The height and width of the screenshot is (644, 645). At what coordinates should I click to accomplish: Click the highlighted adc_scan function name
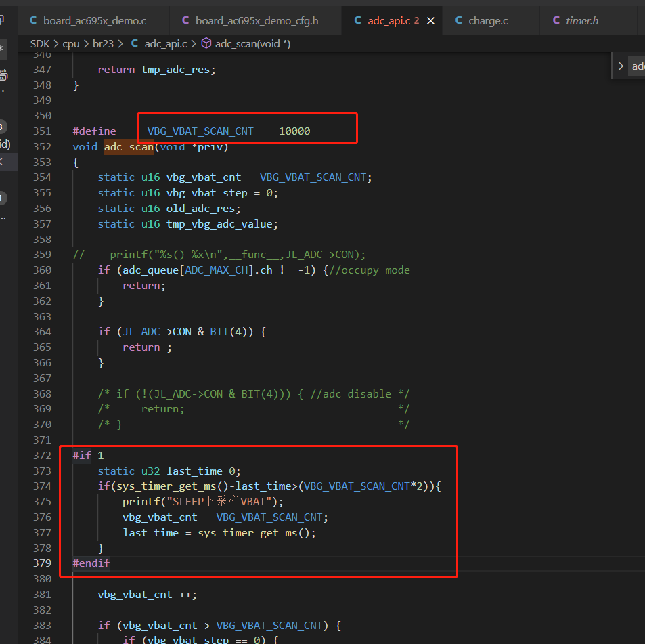click(x=129, y=146)
